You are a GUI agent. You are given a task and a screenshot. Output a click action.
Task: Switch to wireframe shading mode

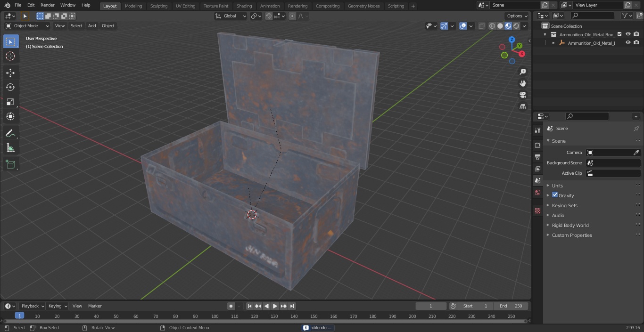coord(492,26)
